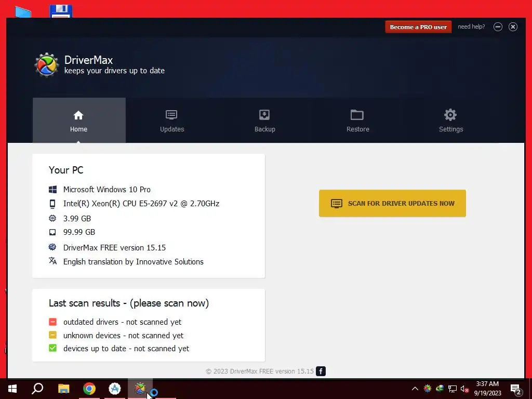Click text 'Intel(R) Xeon(R) CPU E5-2697 v2'
Screen dimensions: 532x399
click(121, 204)
